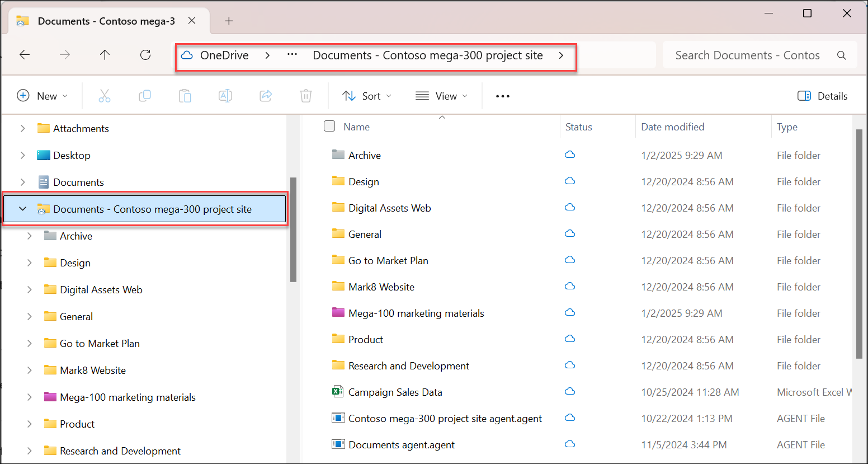Navigate up one level with the arrow
The width and height of the screenshot is (868, 464).
[105, 54]
